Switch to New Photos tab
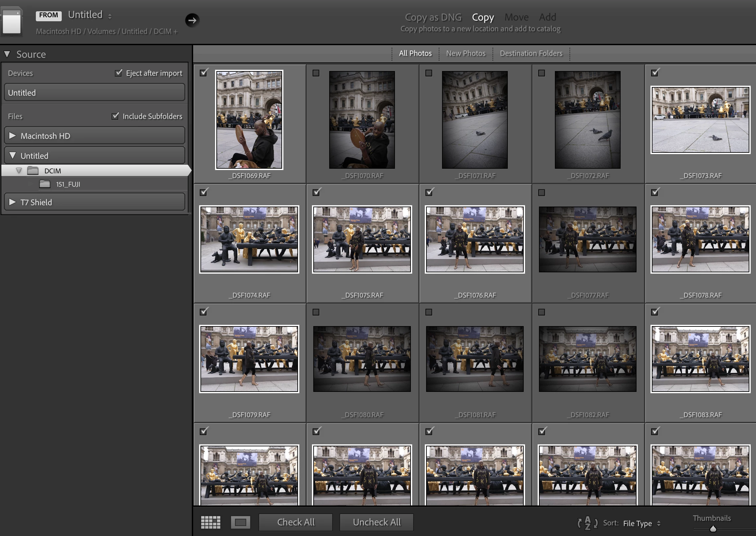Image resolution: width=756 pixels, height=536 pixels. tap(466, 53)
